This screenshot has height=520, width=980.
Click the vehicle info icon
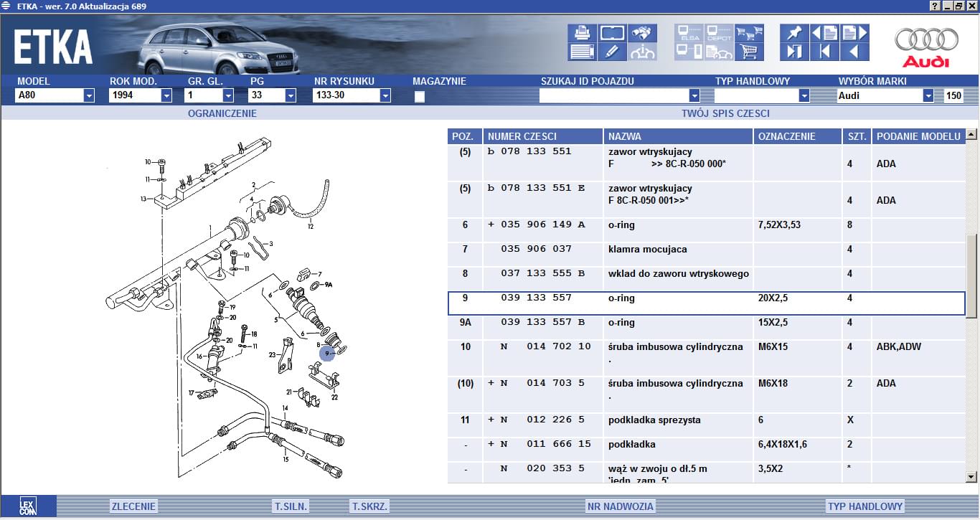642,52
